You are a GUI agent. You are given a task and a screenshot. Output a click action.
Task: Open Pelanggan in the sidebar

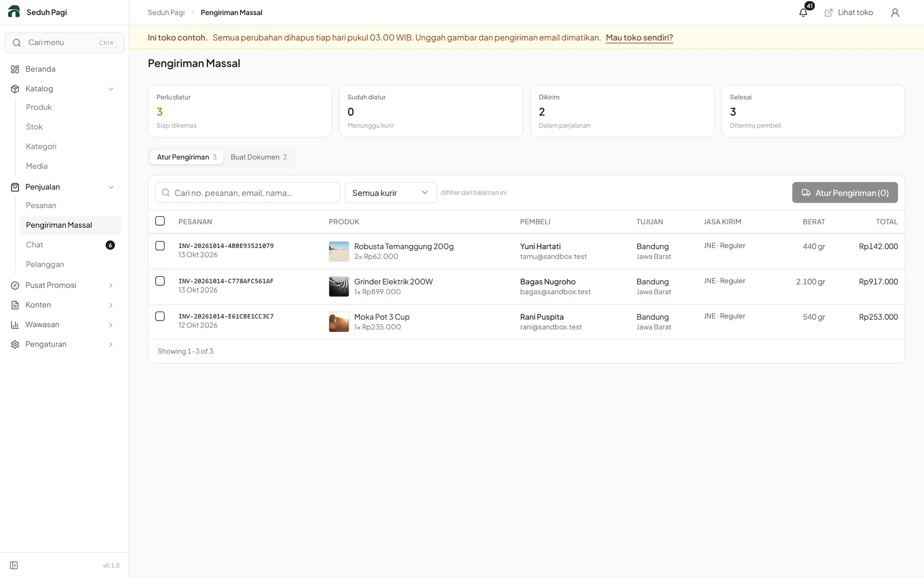(45, 265)
